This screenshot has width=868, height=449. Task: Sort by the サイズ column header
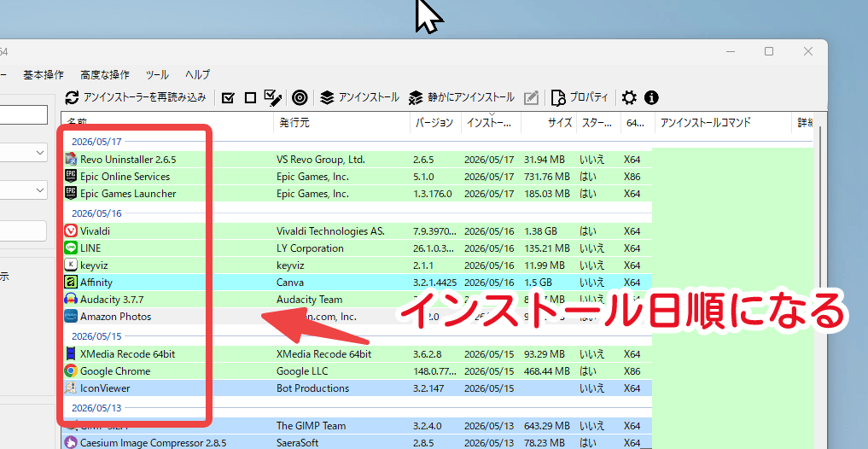pyautogui.click(x=549, y=123)
